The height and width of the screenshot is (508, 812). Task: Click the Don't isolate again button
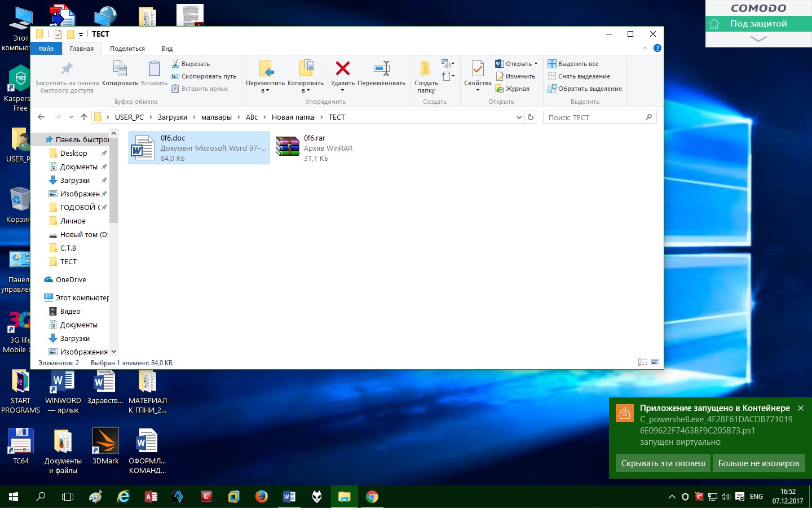[x=758, y=463]
